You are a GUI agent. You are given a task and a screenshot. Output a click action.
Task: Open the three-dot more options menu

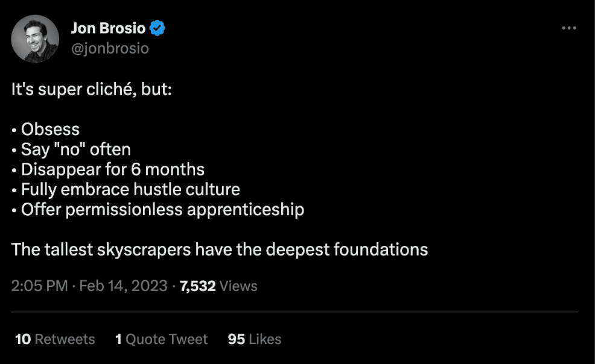[568, 28]
